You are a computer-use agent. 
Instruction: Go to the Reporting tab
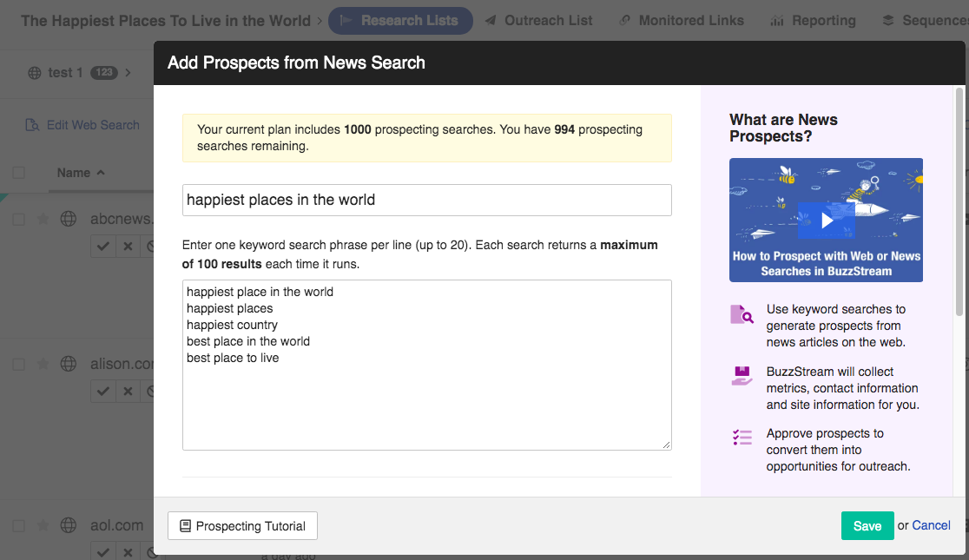(x=813, y=21)
